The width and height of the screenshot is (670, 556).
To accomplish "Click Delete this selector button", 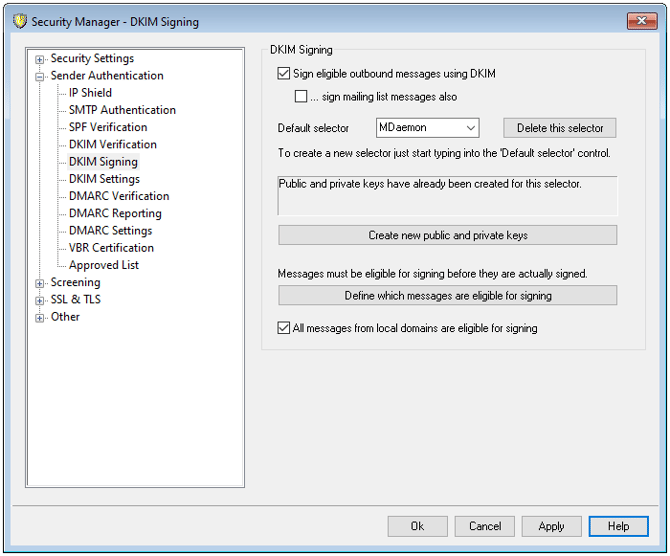I will click(559, 128).
